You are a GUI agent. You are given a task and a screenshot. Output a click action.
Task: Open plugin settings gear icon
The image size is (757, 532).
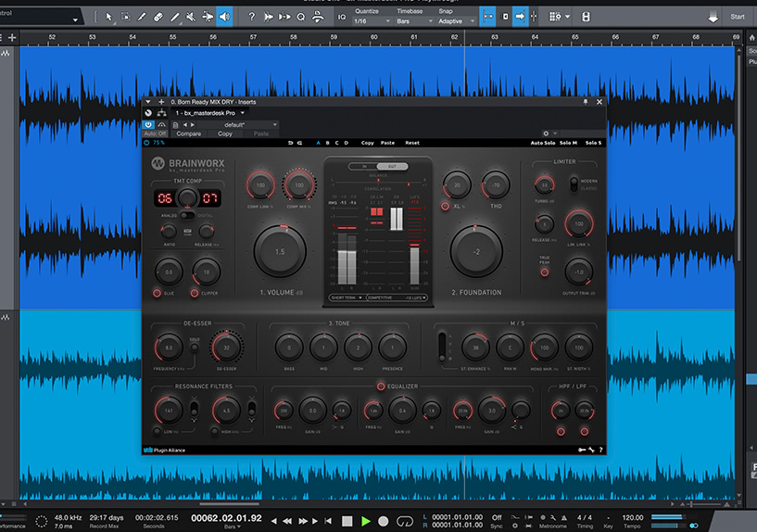click(546, 133)
